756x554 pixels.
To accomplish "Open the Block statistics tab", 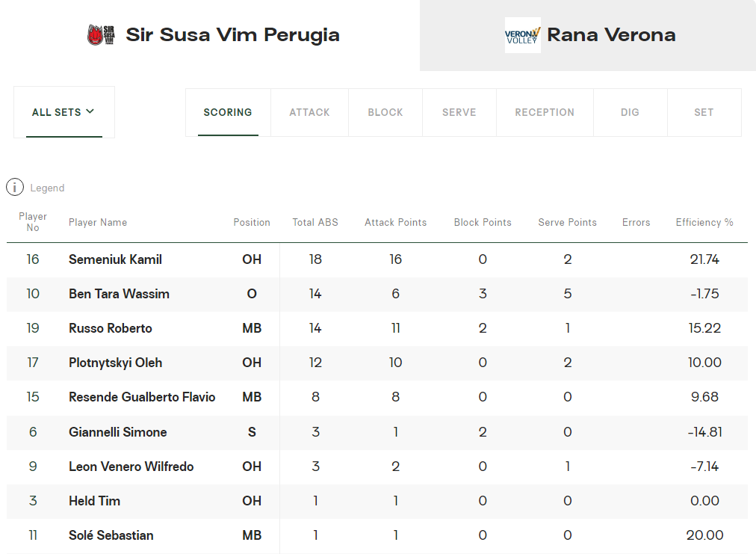I will [385, 112].
